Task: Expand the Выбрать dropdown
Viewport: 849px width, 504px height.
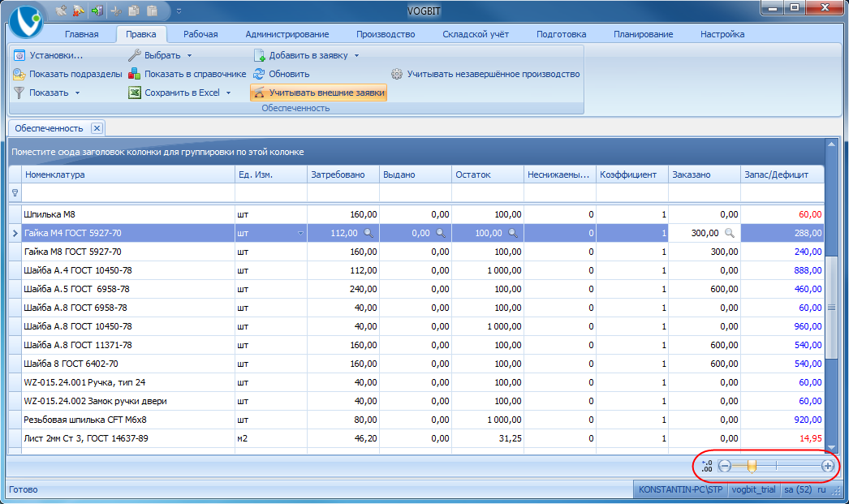Action: pos(189,56)
